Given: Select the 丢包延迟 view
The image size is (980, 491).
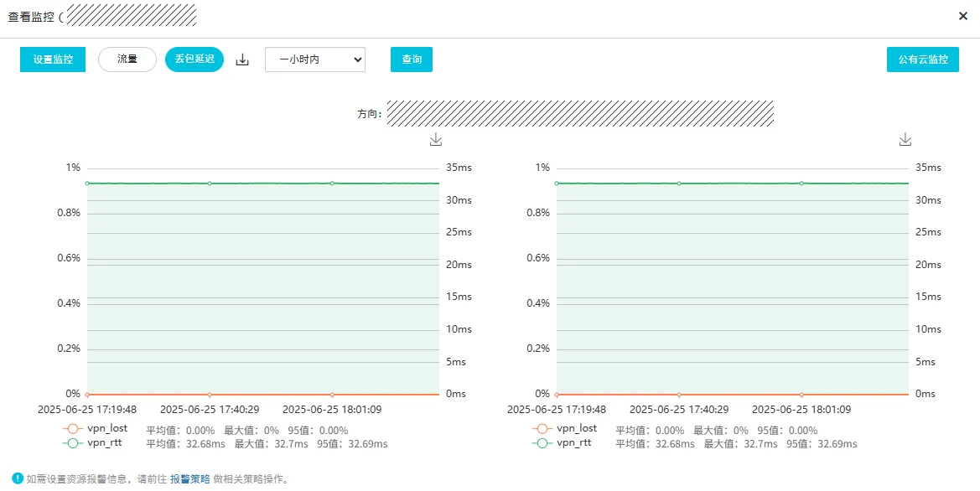Looking at the screenshot, I should pyautogui.click(x=194, y=59).
